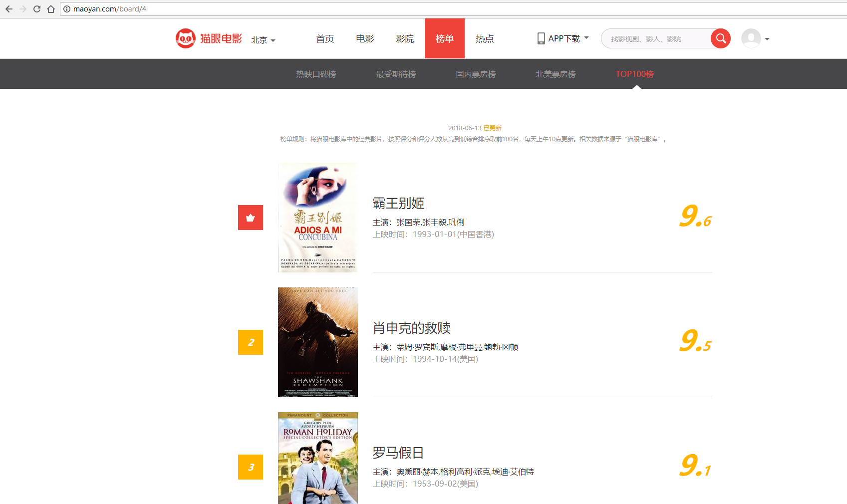Click the 9.5 score of 肖申克的救赎
Viewport: 847px width, 504px height.
pos(695,341)
